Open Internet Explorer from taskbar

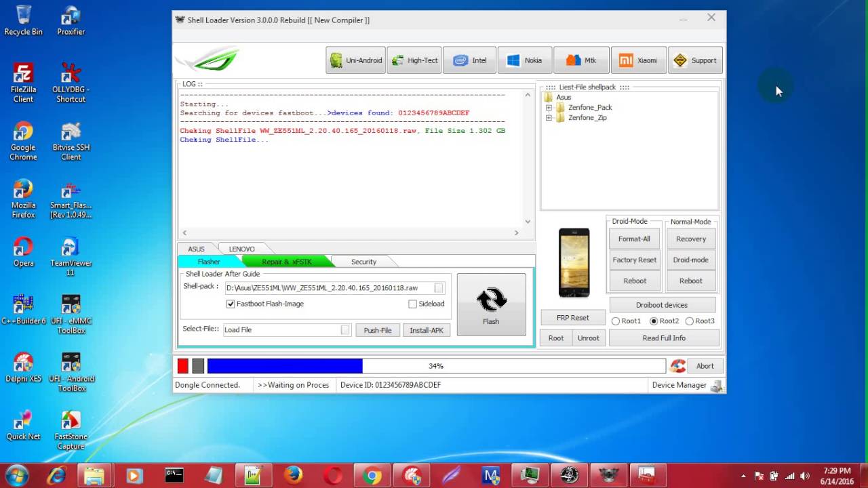pos(56,476)
